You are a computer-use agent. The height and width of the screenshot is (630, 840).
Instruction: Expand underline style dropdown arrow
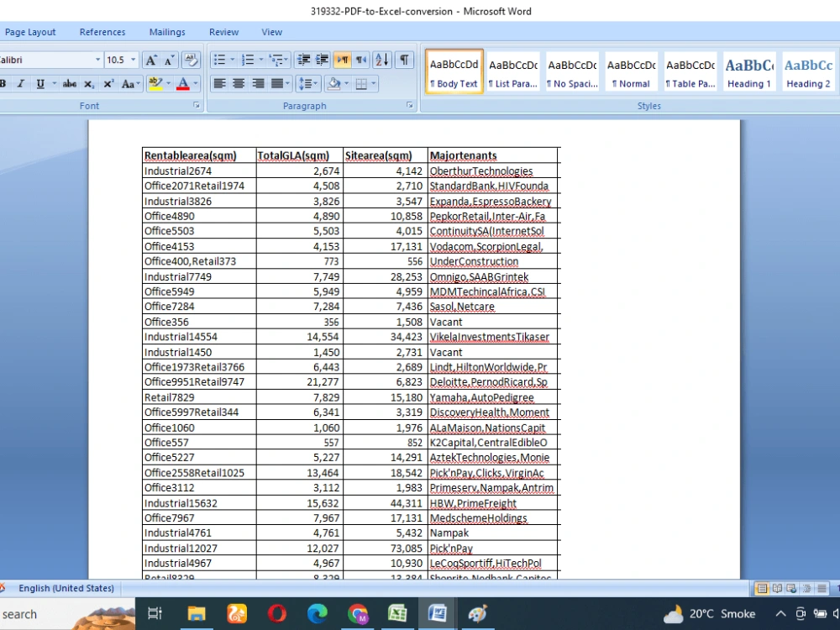pyautogui.click(x=54, y=83)
